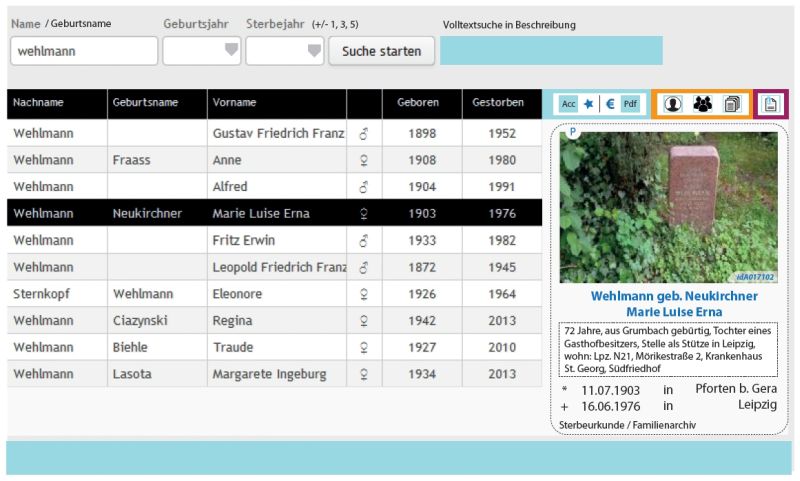Open the family group icon
Image resolution: width=800 pixels, height=481 pixels.
(703, 103)
